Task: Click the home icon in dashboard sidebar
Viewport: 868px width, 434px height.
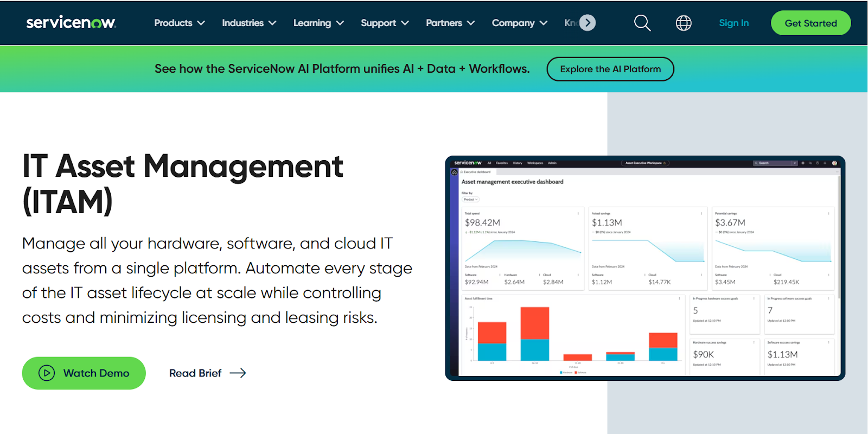Action: pos(455,172)
